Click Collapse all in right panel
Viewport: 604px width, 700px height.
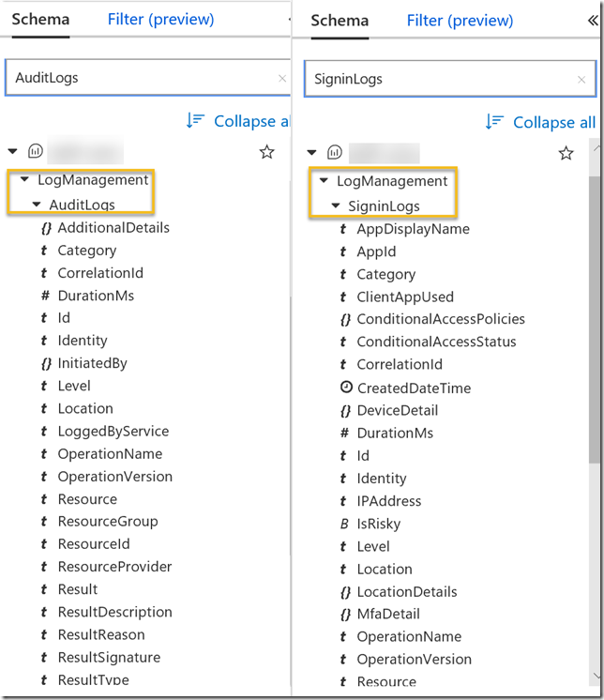click(554, 122)
